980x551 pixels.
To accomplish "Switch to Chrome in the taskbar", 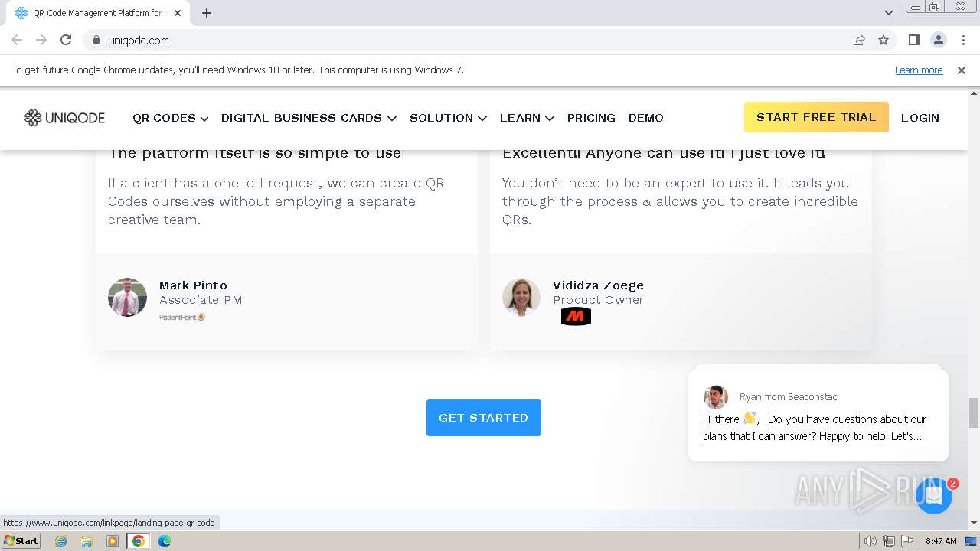I will [x=139, y=541].
